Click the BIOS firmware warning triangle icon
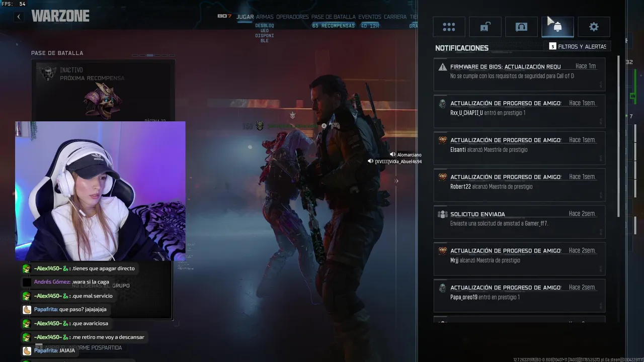Viewport: 644px width, 362px height. pos(442,67)
